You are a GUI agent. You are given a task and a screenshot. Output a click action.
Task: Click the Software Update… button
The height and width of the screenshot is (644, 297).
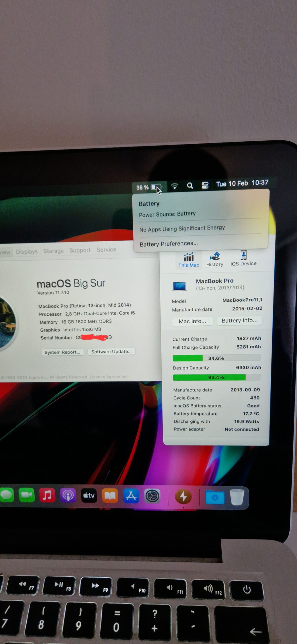(111, 352)
